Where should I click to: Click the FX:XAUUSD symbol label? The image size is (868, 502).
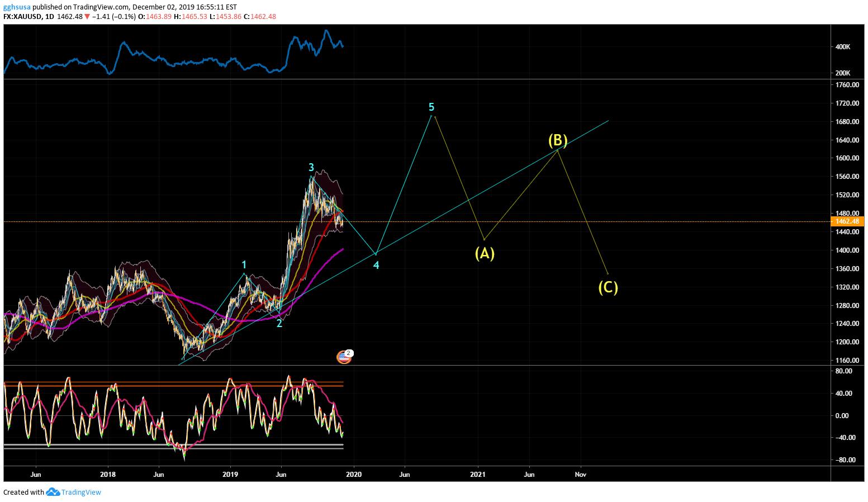(22, 17)
